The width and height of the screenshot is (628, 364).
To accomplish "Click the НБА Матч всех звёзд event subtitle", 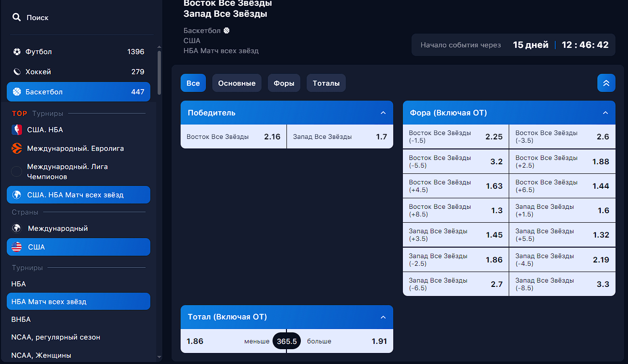I will tap(221, 51).
